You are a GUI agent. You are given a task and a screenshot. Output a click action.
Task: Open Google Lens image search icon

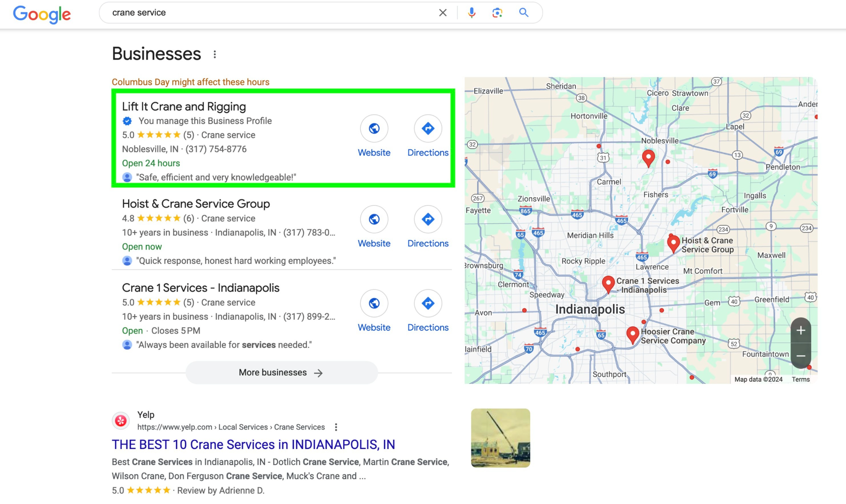497,13
